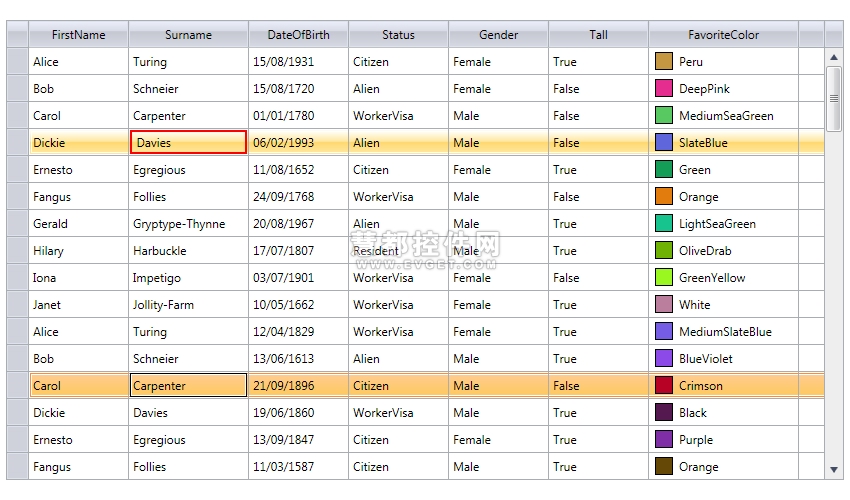Viewport: 850px width, 500px height.
Task: Sort by the DateOfBirth column header
Action: 298,35
